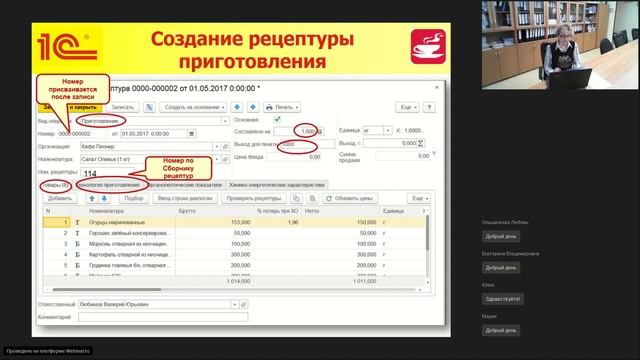Click the Записать button
Screen dimensions: 640x360
click(122, 107)
